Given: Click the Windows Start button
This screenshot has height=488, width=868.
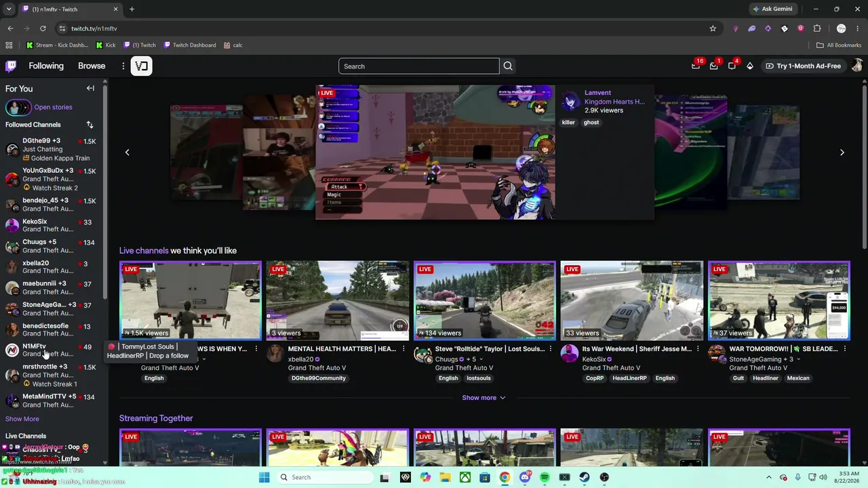Looking at the screenshot, I should (x=264, y=477).
